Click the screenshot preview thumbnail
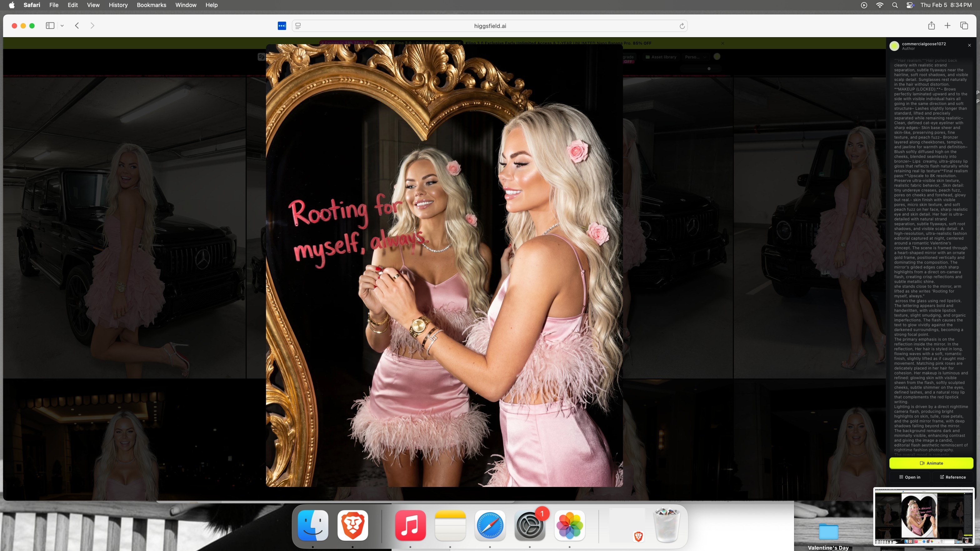980x551 pixels. point(924,517)
